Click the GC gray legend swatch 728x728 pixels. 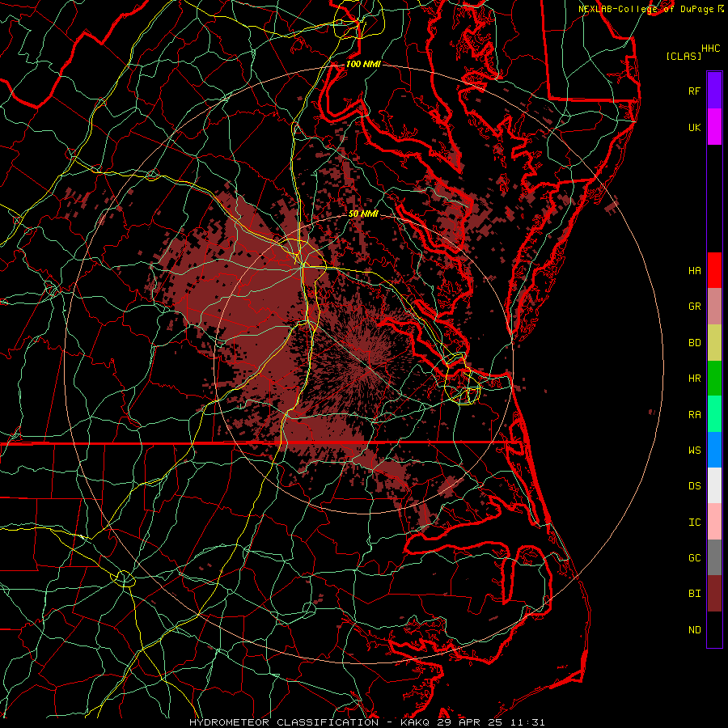tap(714, 557)
